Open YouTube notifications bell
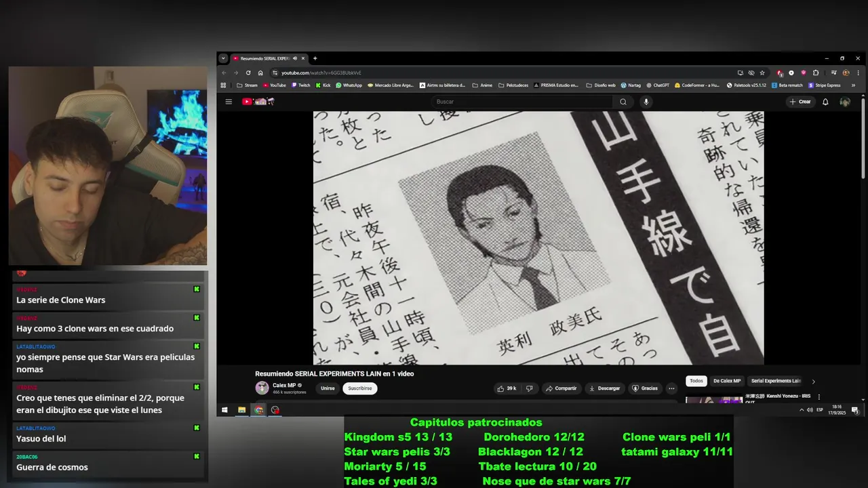Viewport: 868px width, 488px height. (825, 102)
